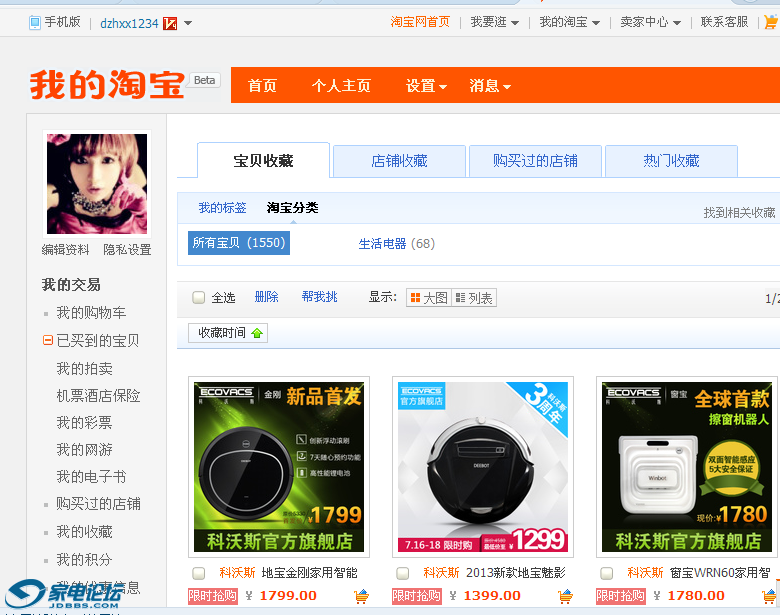The width and height of the screenshot is (780, 615).
Task: Add the 1799.00 robot to cart
Action: coord(361,596)
